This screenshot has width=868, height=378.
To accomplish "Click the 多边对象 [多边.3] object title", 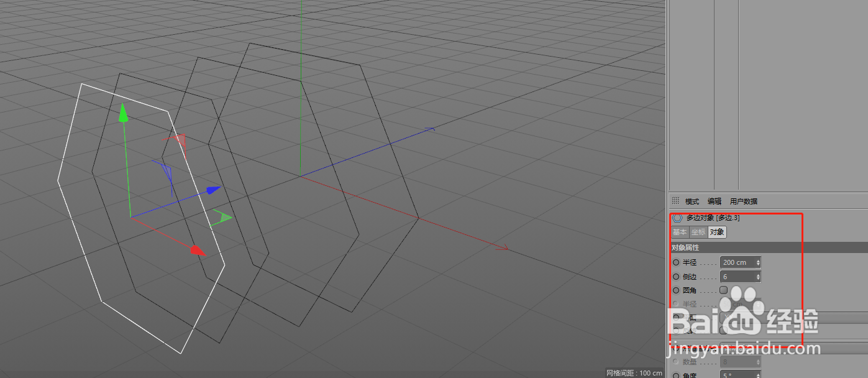I will pyautogui.click(x=713, y=218).
